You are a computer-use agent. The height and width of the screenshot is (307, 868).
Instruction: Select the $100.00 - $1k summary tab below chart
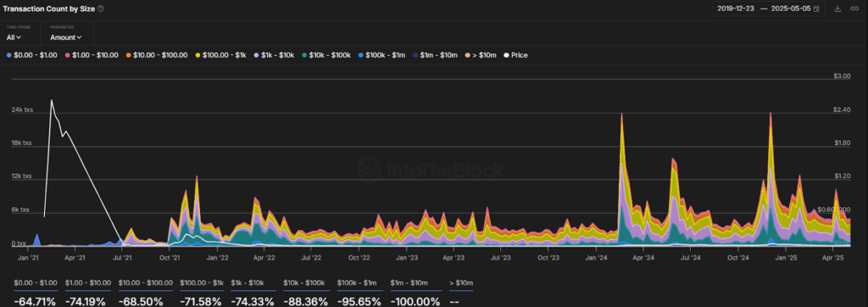pyautogui.click(x=202, y=283)
